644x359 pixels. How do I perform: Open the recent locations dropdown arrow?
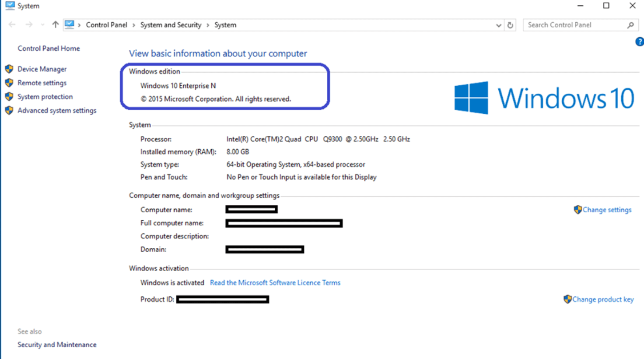(x=42, y=25)
